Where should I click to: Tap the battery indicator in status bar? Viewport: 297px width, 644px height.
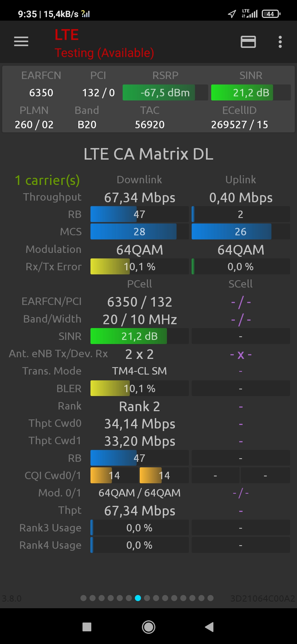coord(271,14)
